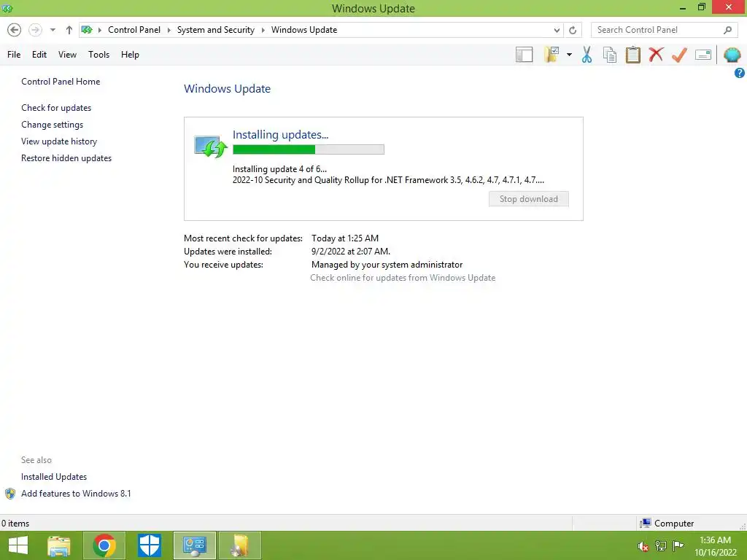Click the orange checkmark icon
The width and height of the screenshot is (747, 560).
tap(679, 55)
